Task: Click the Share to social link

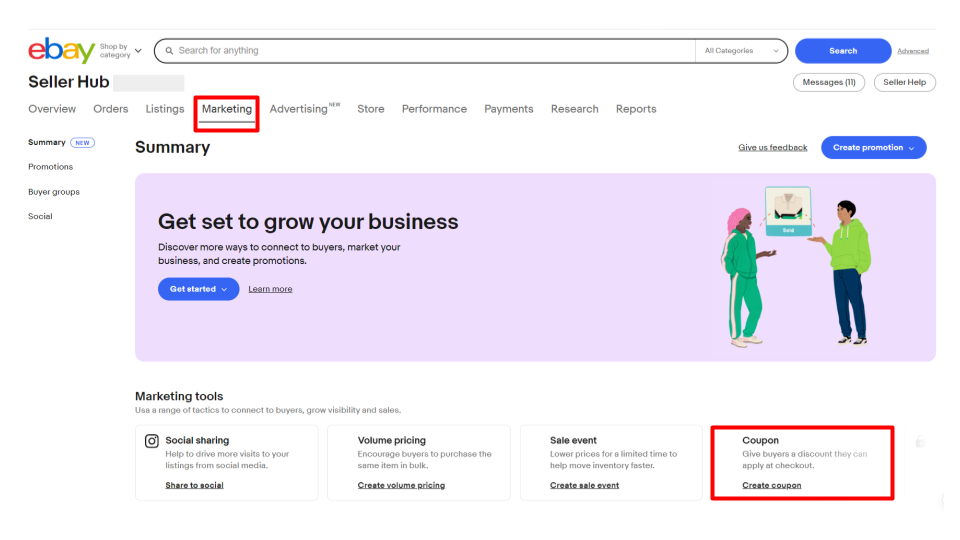Action: click(194, 485)
